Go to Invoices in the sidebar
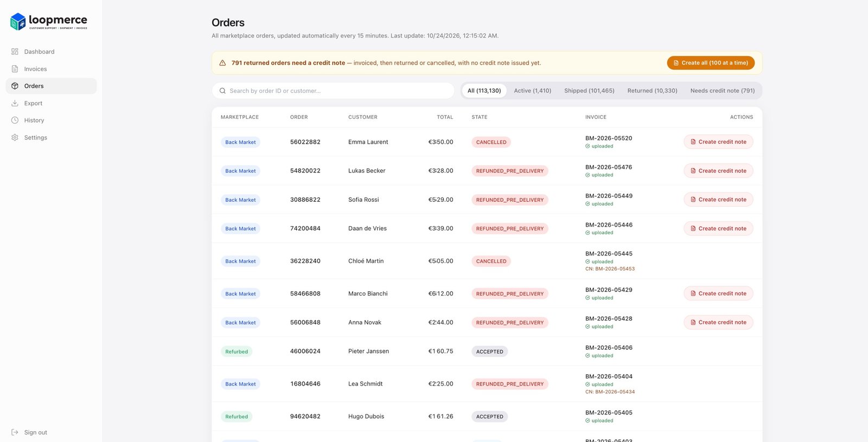 (x=51, y=69)
